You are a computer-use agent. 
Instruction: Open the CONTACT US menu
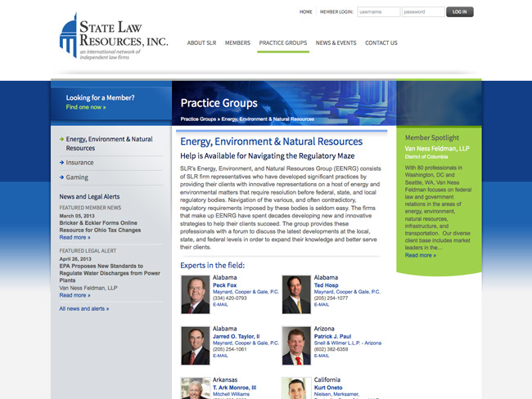(x=381, y=43)
